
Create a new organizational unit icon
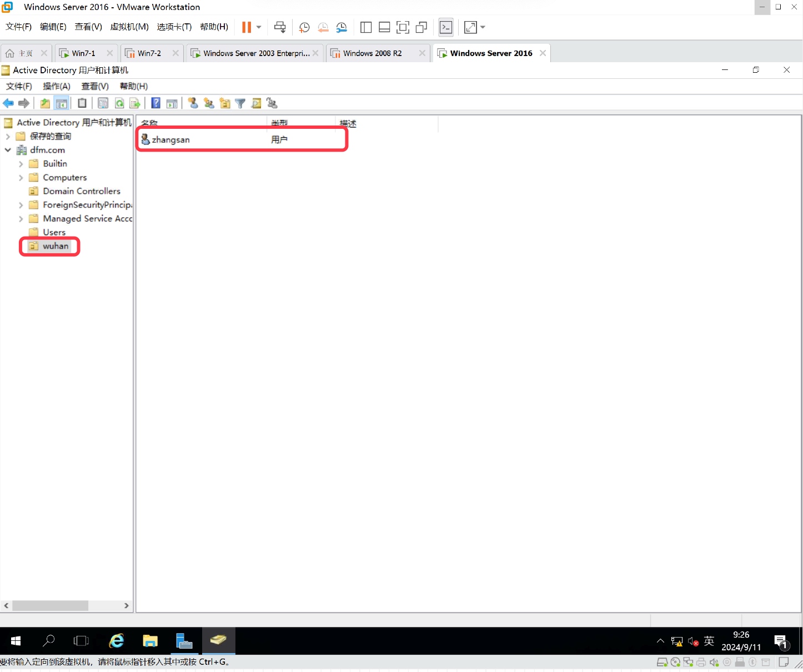point(224,103)
